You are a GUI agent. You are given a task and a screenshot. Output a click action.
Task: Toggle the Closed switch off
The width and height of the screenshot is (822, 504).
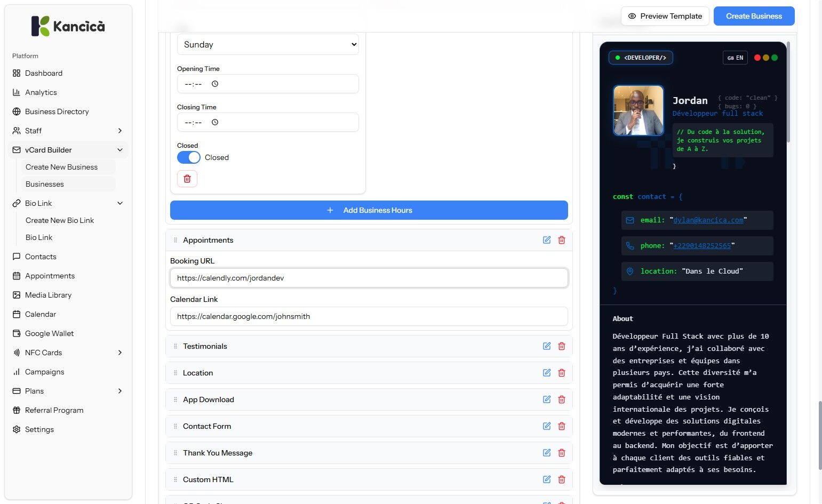pyautogui.click(x=189, y=157)
